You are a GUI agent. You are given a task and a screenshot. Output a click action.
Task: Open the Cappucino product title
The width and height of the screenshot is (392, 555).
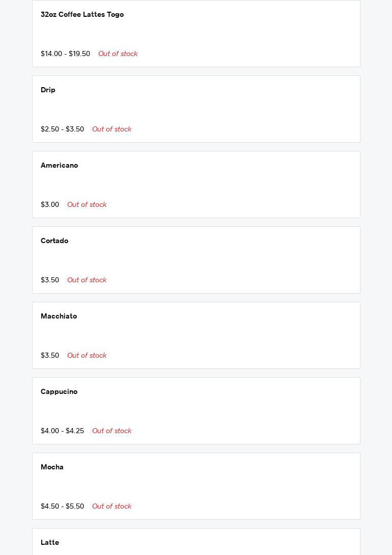click(59, 392)
